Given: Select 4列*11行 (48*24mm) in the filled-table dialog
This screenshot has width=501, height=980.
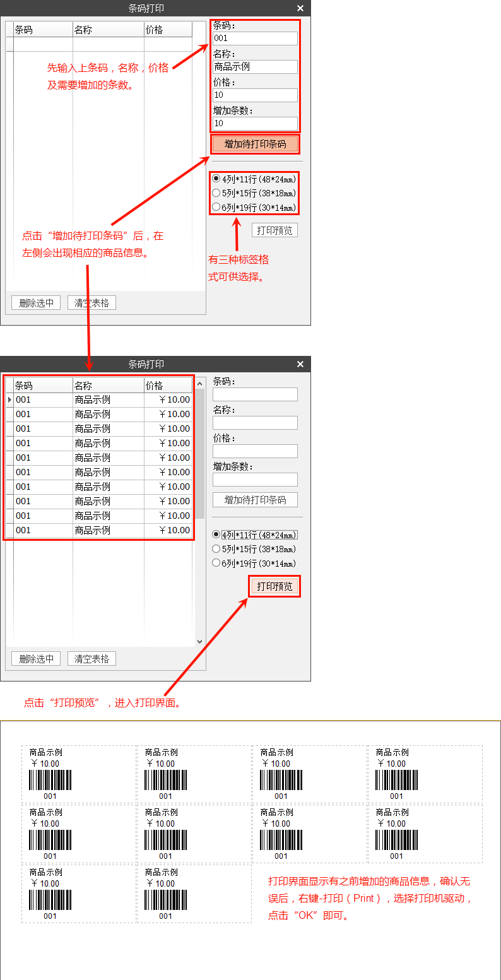Looking at the screenshot, I should [254, 534].
